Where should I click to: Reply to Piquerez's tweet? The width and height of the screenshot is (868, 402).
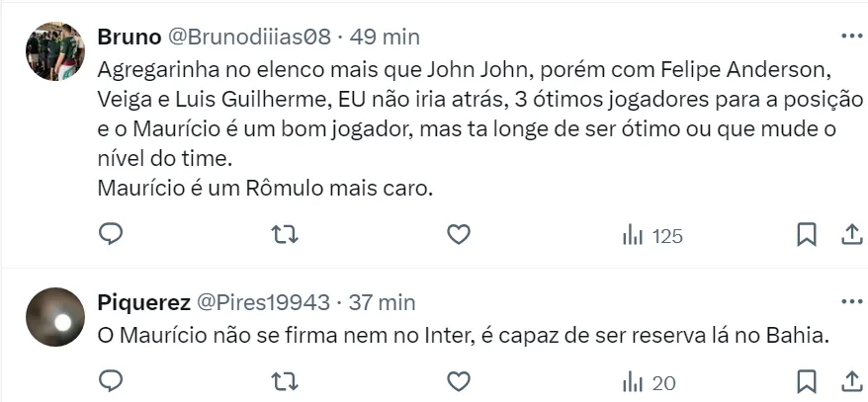[112, 380]
